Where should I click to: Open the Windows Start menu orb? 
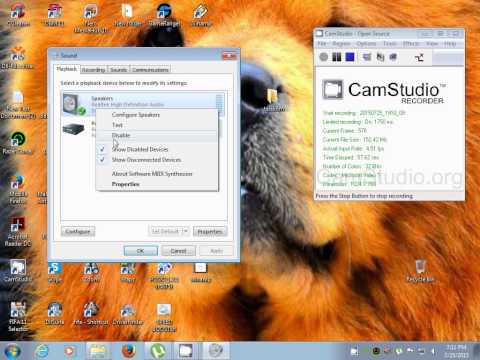point(12,351)
